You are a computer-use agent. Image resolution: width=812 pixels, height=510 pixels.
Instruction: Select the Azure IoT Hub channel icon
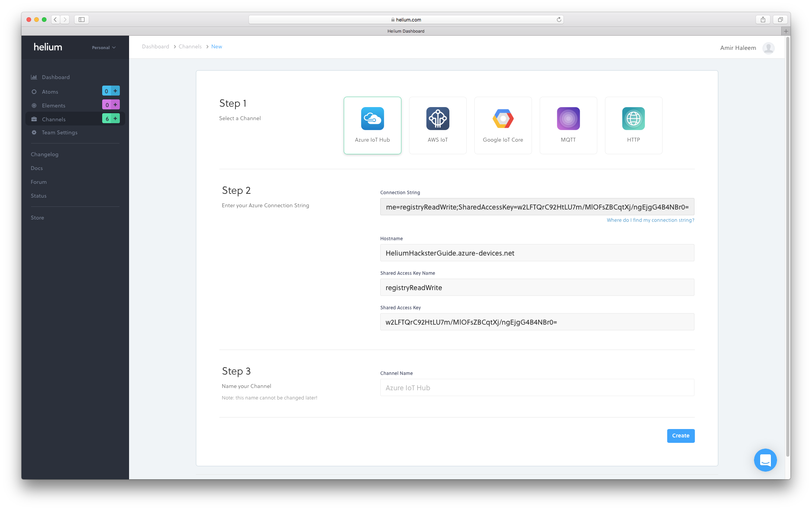372,119
